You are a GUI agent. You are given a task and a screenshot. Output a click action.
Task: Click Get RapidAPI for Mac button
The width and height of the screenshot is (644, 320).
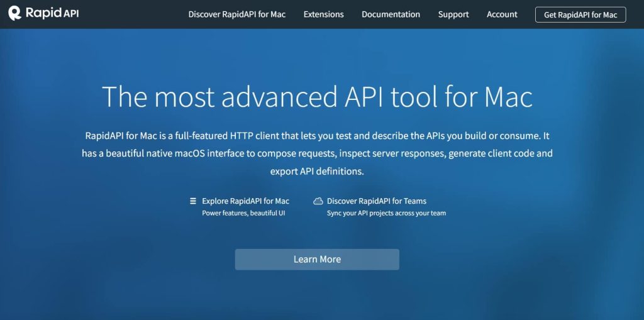coord(580,15)
